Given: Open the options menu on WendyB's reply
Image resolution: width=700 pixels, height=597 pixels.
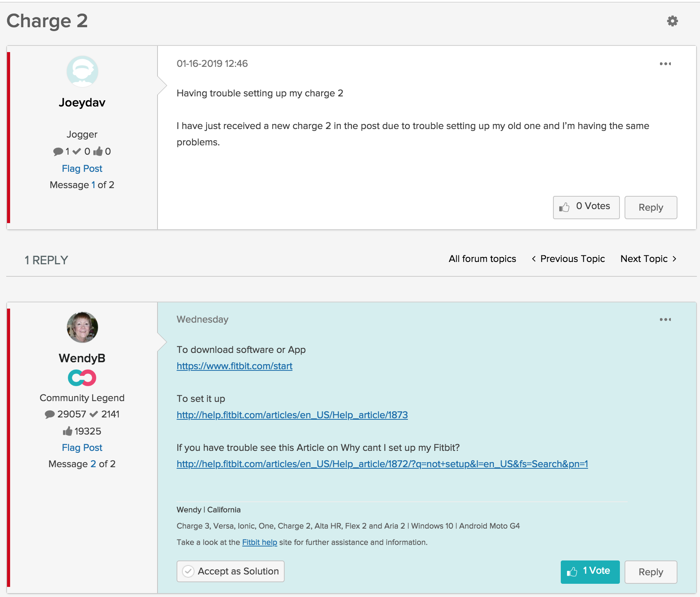Looking at the screenshot, I should coord(666,319).
